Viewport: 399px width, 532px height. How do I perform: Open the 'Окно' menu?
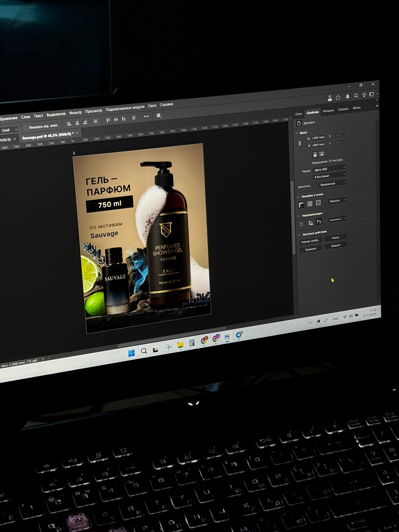(152, 106)
